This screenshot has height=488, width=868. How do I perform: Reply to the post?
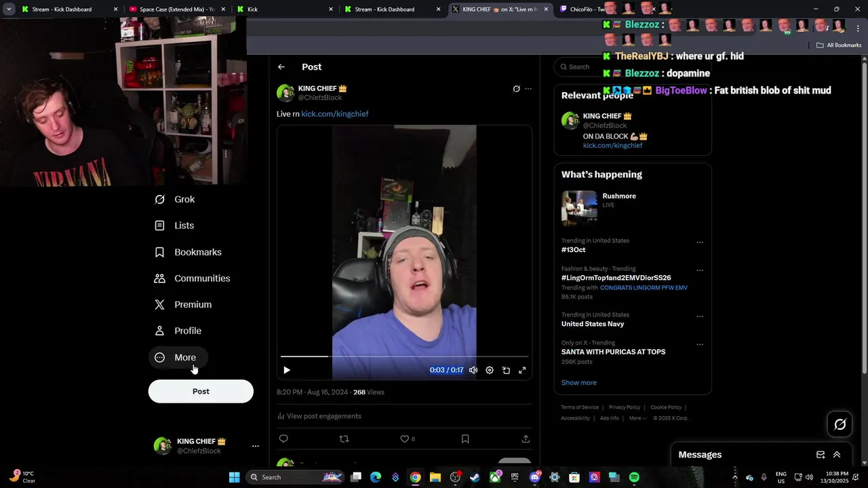(283, 439)
